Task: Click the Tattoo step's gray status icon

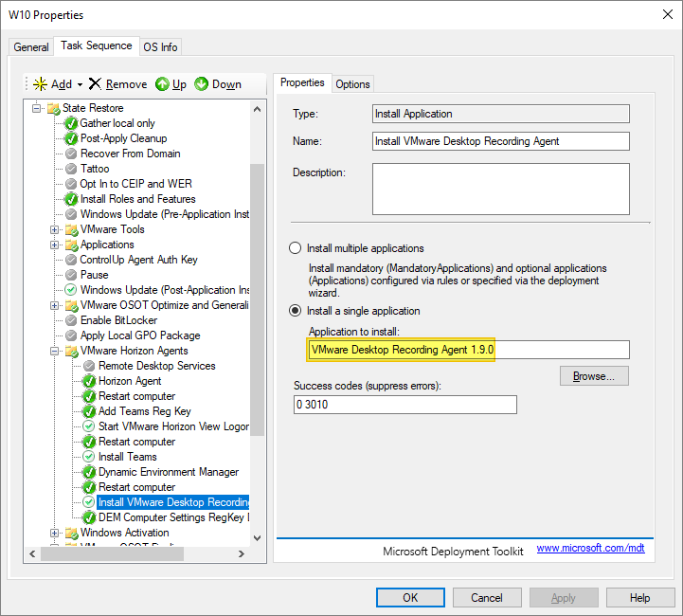Action: [71, 169]
